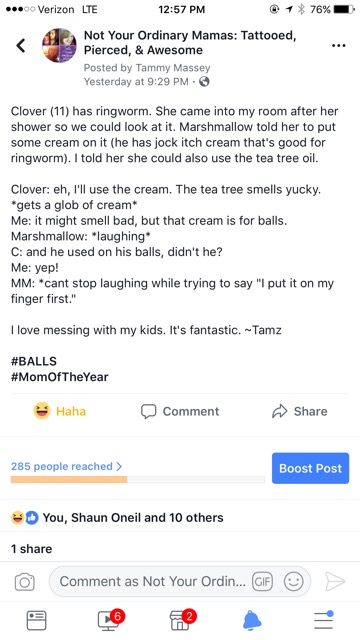Tap the send comment arrow icon
The height and width of the screenshot is (640, 360).
pyautogui.click(x=336, y=581)
